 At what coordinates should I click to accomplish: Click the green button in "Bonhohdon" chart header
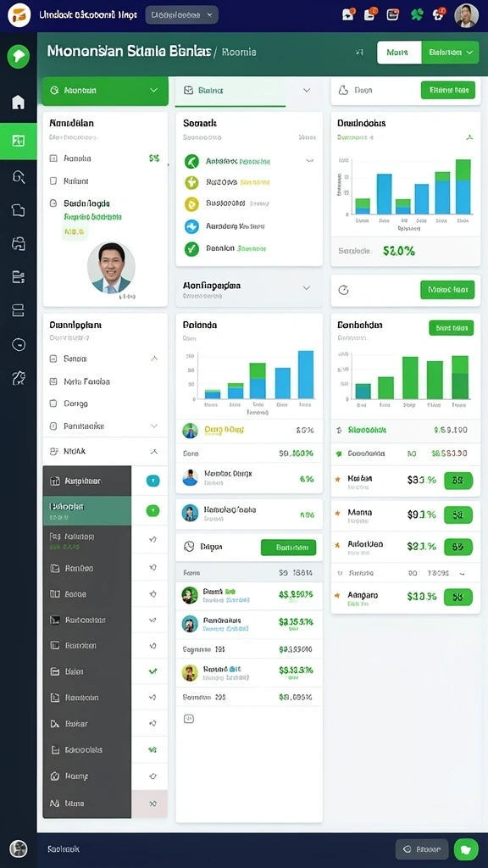[x=451, y=328]
